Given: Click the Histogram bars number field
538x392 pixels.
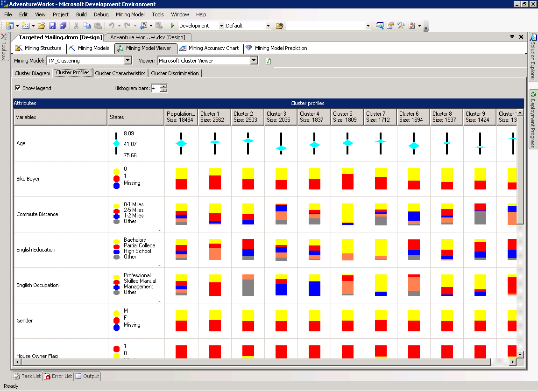Looking at the screenshot, I should coord(156,88).
